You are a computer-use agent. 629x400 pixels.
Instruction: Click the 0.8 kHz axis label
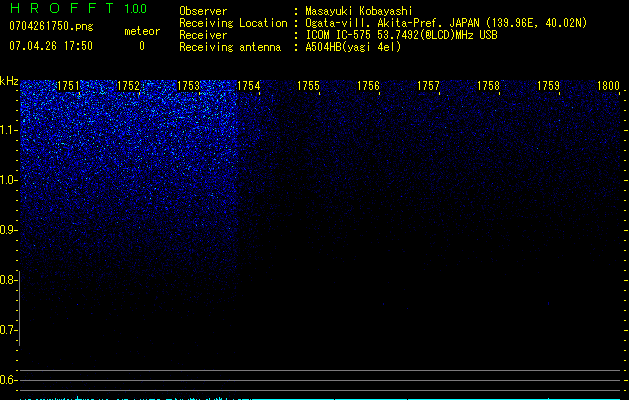click(8, 280)
